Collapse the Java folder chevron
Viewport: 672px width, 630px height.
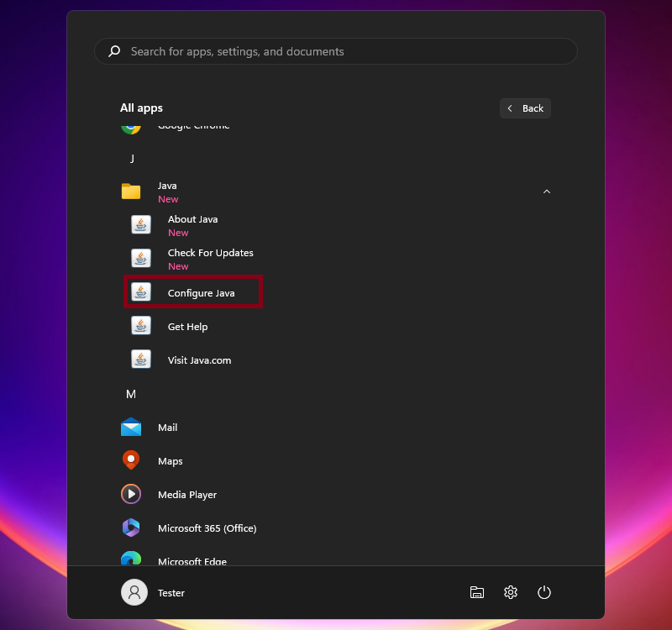coord(547,192)
